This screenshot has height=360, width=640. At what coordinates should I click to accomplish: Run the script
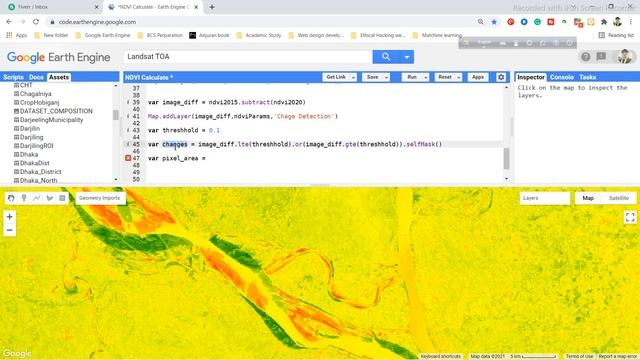coord(412,77)
